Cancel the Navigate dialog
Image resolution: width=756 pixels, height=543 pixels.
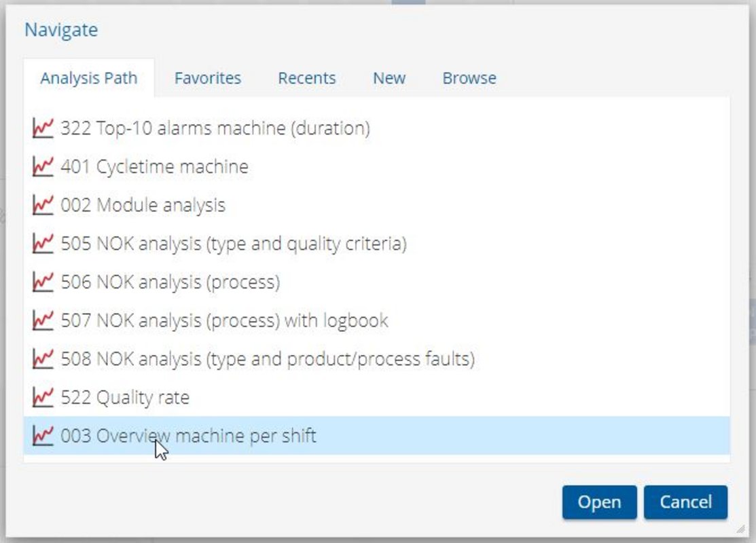pos(685,502)
